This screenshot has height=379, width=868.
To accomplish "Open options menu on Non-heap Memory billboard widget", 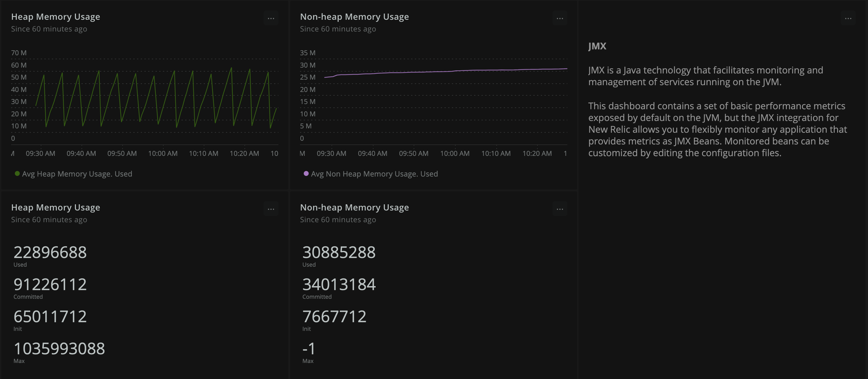I will click(560, 209).
